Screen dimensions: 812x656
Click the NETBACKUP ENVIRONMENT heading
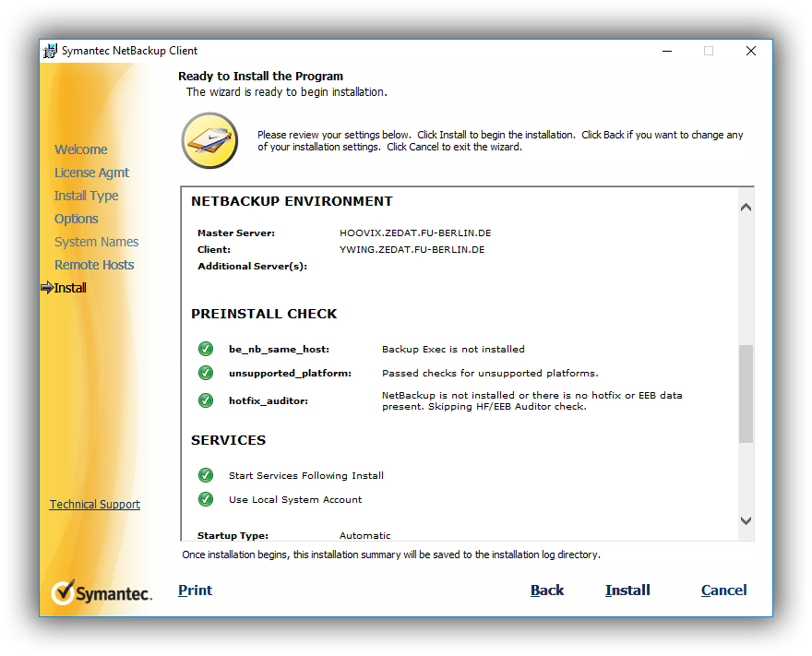click(x=293, y=201)
